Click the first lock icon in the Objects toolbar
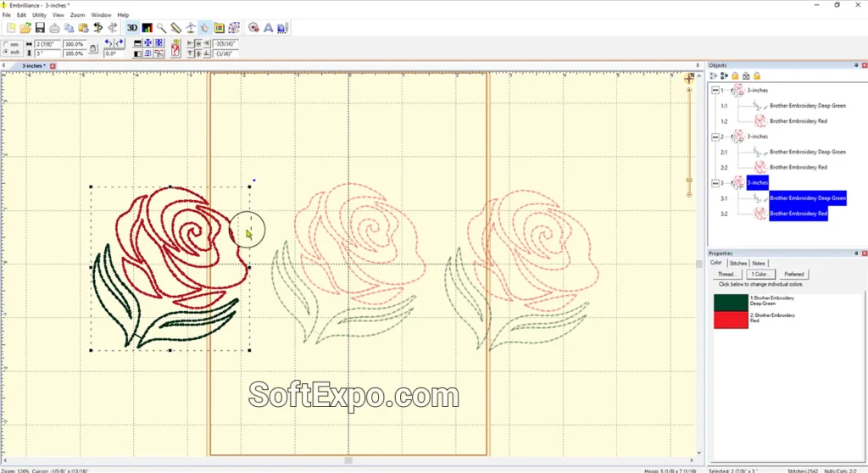The image size is (868, 473). coord(735,76)
